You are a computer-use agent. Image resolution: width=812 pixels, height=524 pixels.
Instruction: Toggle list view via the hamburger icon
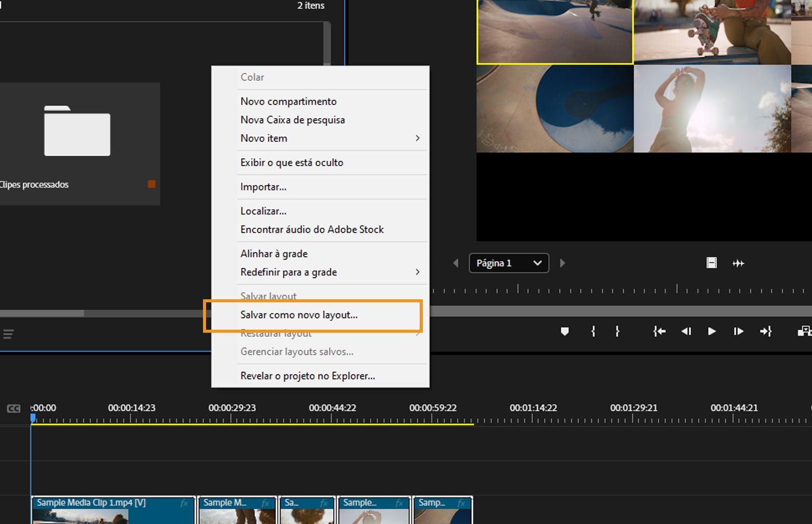point(8,334)
